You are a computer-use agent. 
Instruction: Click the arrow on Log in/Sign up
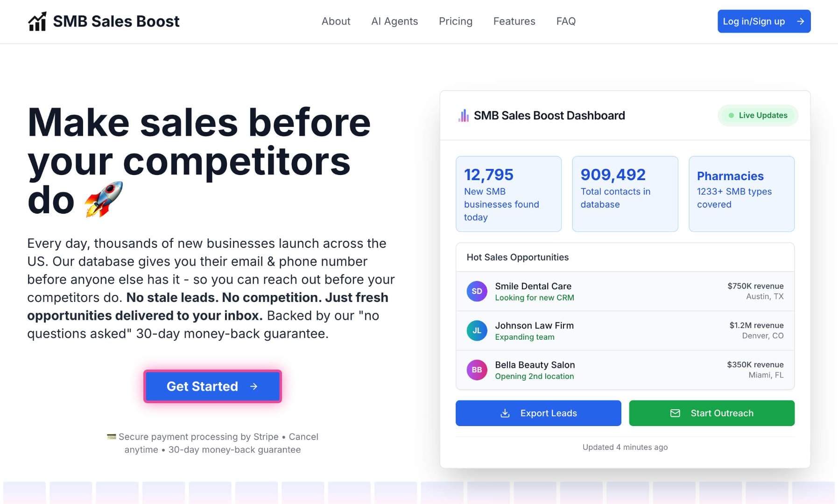coord(801,21)
